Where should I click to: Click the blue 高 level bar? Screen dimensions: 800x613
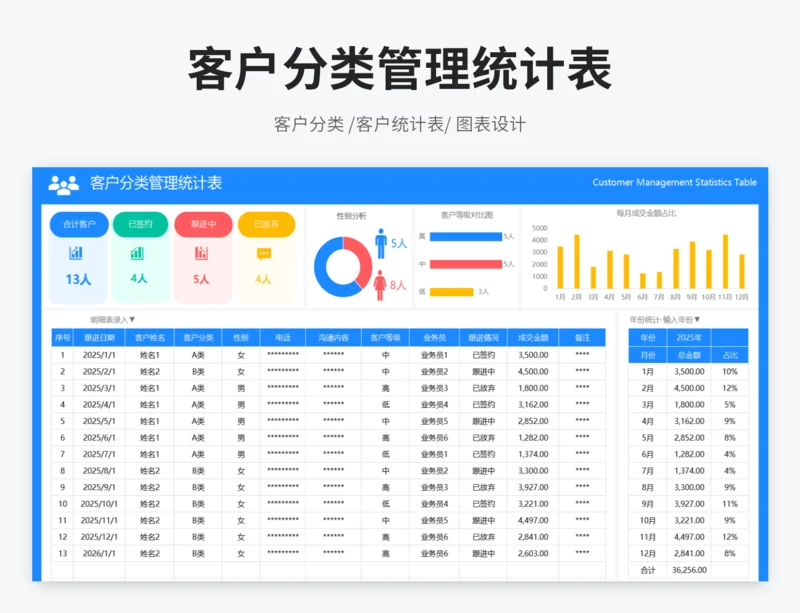466,237
